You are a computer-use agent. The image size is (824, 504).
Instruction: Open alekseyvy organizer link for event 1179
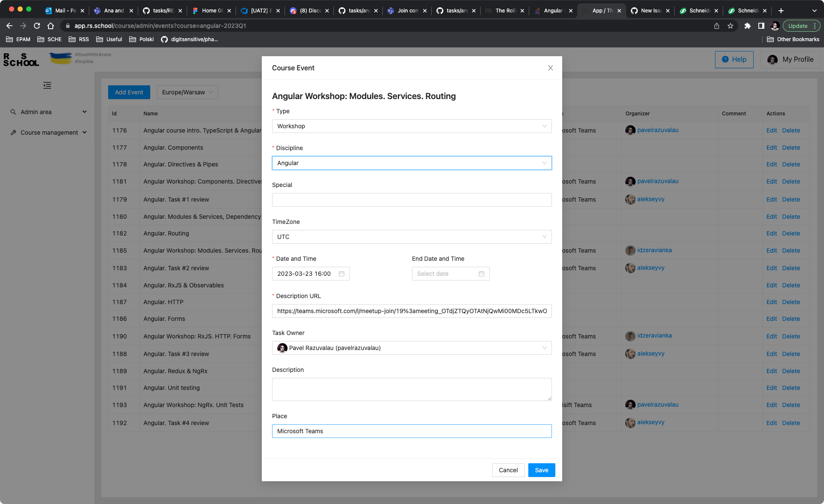pyautogui.click(x=651, y=199)
